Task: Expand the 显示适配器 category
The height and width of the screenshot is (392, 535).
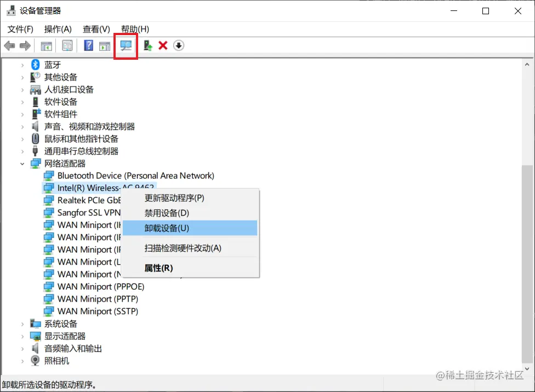Action: coord(22,337)
